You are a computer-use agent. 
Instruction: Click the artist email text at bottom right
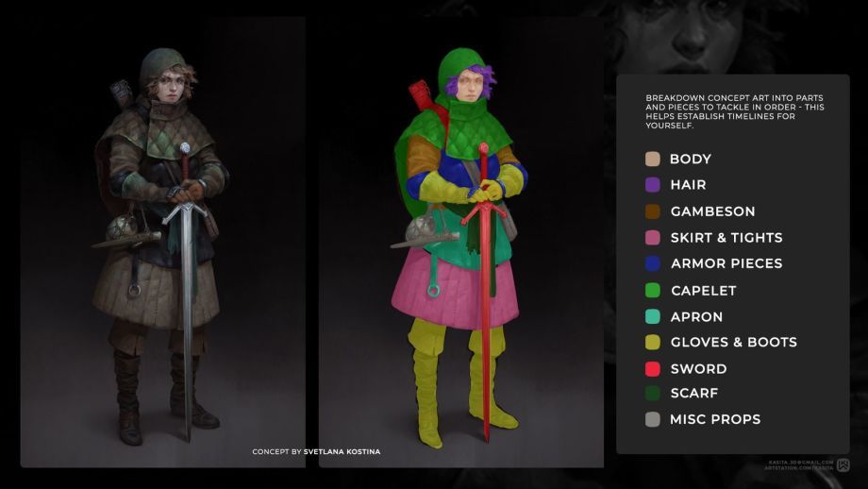point(801,462)
